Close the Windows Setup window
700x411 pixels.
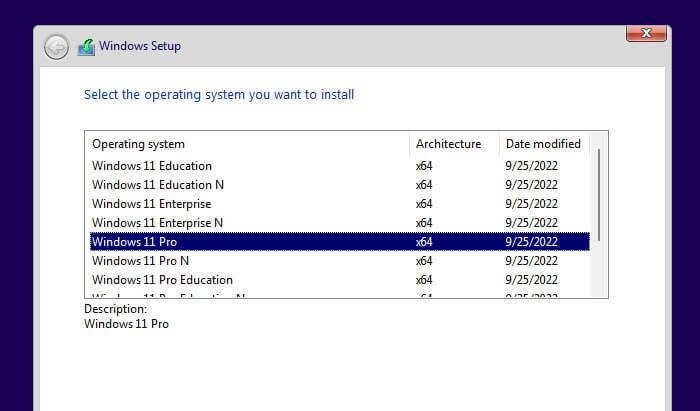coord(646,33)
